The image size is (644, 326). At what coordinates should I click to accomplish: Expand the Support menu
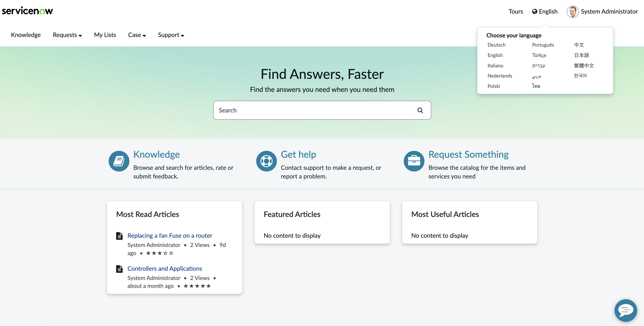[x=171, y=35]
